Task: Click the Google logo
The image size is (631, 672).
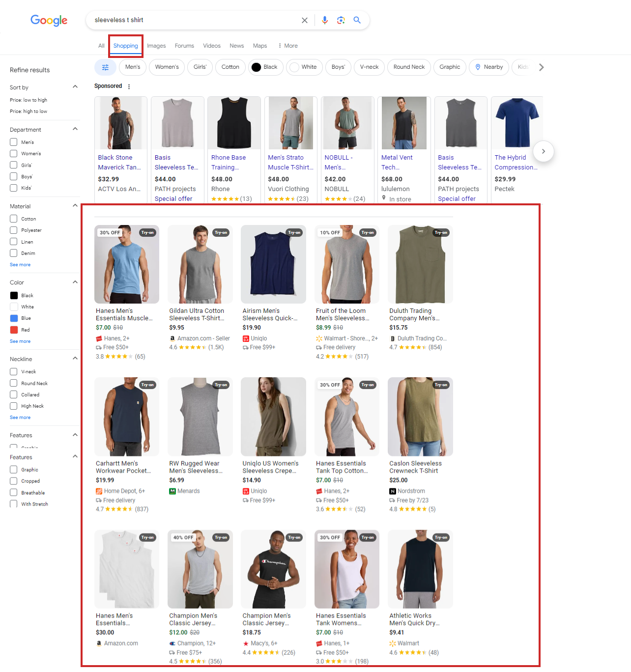Action: coord(49,21)
